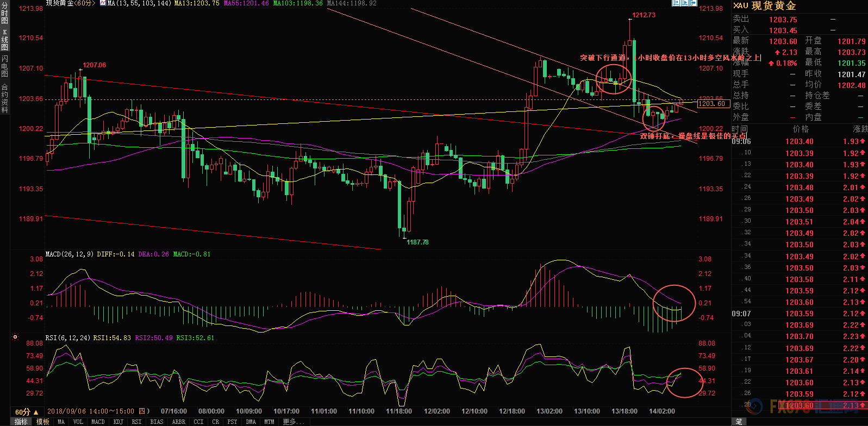Click the 最低 value 1201.35

coord(851,63)
